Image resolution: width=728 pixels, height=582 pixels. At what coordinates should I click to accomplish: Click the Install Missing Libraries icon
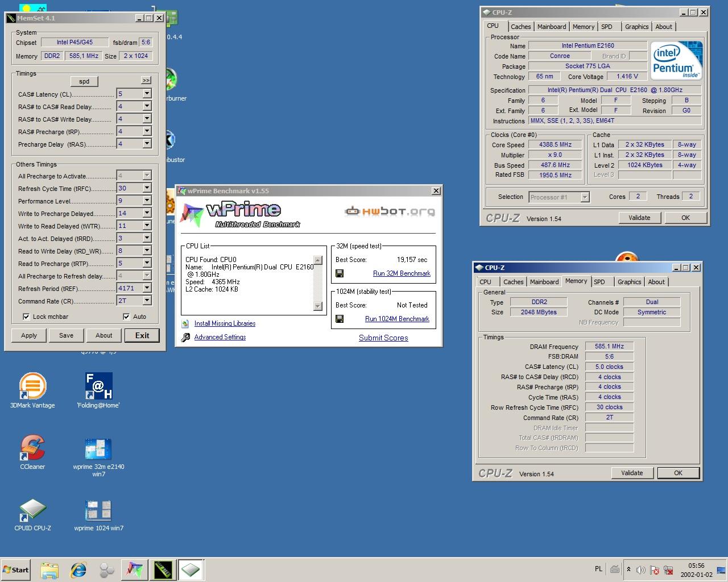pyautogui.click(x=185, y=323)
